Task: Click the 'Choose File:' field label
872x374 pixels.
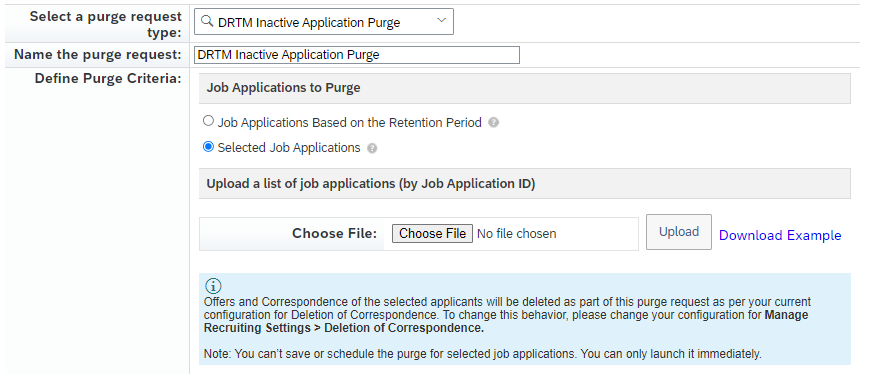Action: pyautogui.click(x=335, y=233)
